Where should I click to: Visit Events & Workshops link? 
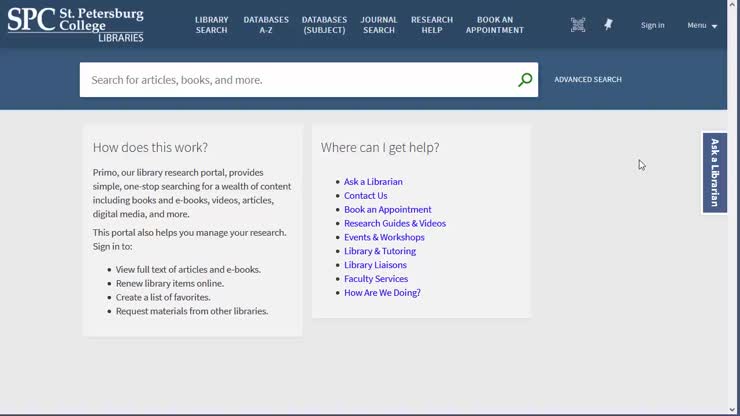(x=384, y=238)
